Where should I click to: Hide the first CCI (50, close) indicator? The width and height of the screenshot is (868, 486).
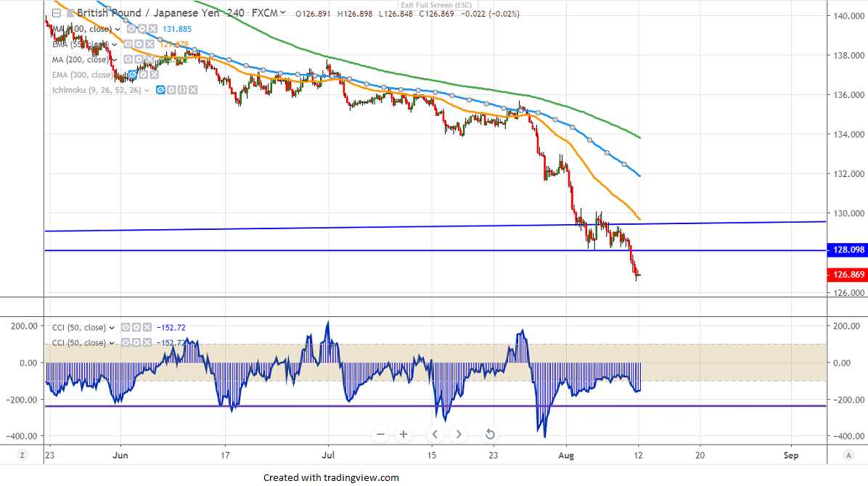click(126, 328)
